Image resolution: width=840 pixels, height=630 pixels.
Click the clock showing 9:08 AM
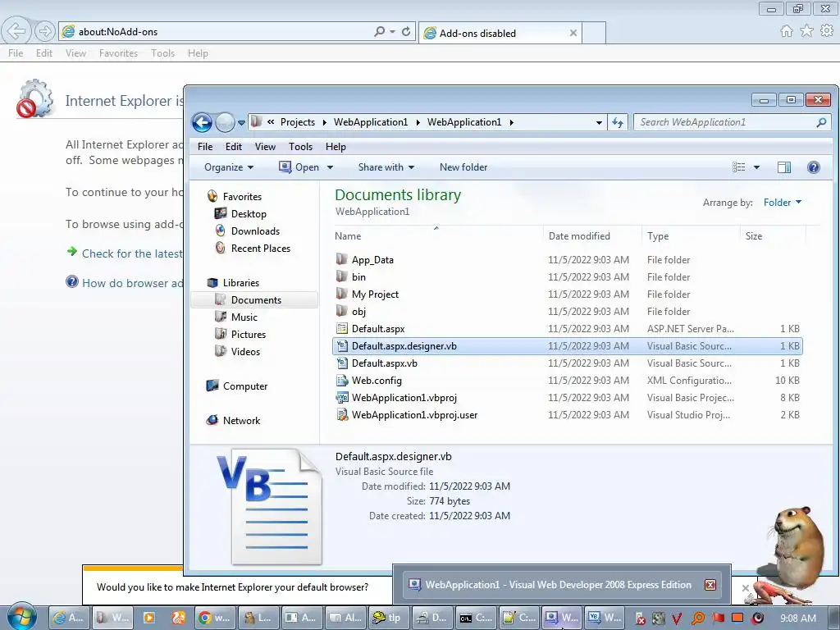tap(798, 619)
